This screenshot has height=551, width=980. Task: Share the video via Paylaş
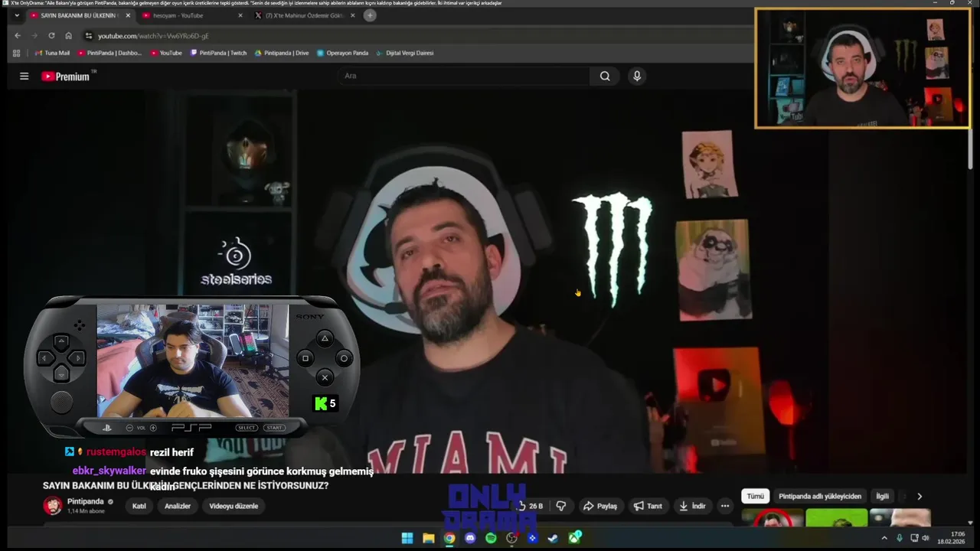(x=600, y=506)
